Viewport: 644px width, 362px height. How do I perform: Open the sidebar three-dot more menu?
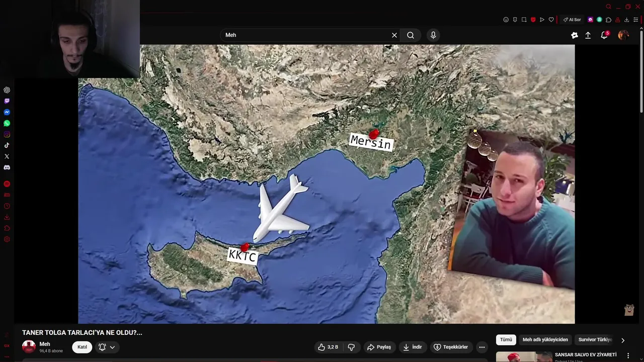(x=7, y=356)
